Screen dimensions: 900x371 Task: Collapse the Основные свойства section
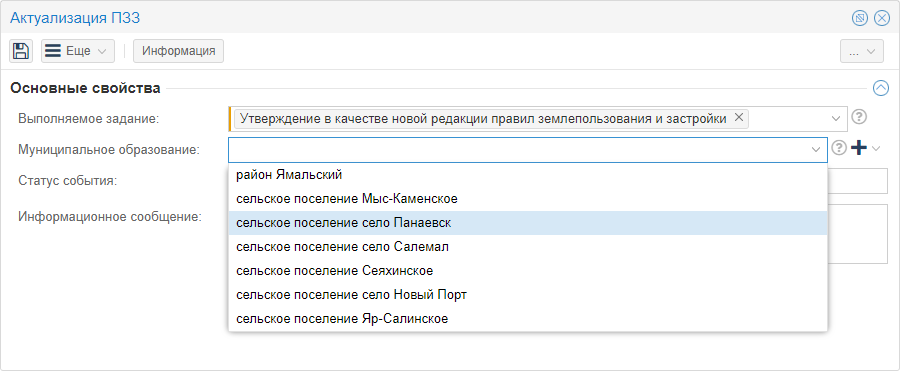coord(880,88)
